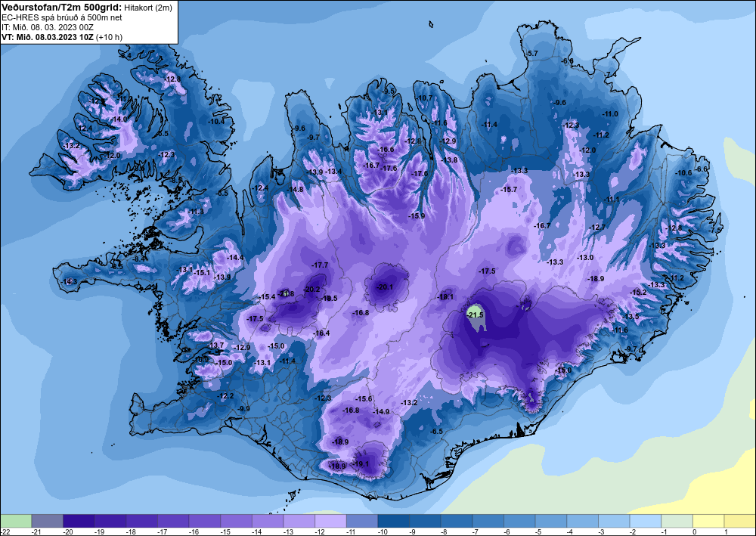Click the -15.7 temperature value
This screenshot has height=536, width=756.
(x=509, y=190)
